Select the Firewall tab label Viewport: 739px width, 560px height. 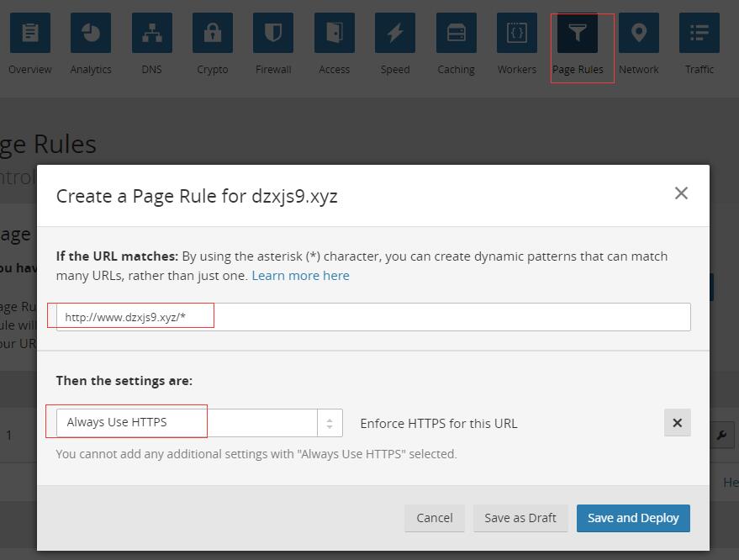(x=273, y=69)
